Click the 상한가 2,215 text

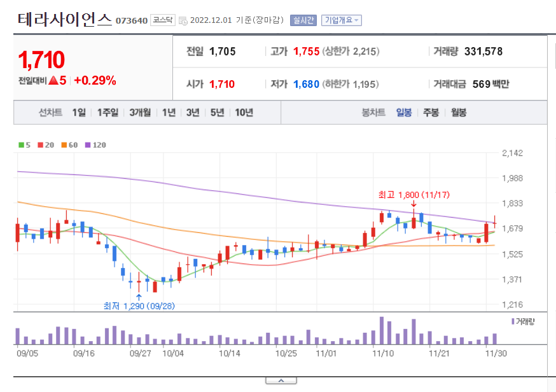point(351,52)
